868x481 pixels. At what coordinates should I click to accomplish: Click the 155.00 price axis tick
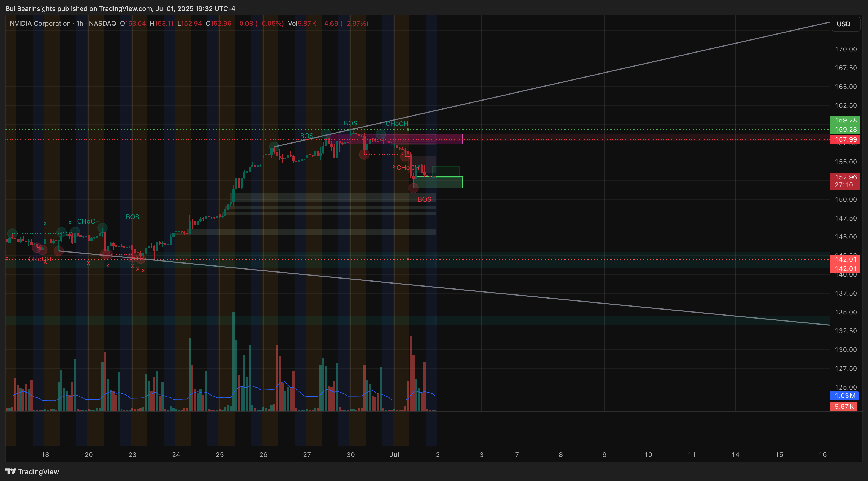(846, 162)
